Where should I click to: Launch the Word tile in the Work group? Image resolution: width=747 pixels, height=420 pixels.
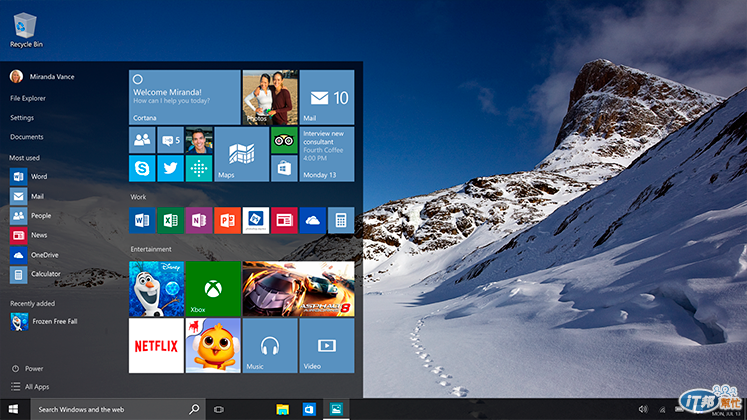coord(142,220)
